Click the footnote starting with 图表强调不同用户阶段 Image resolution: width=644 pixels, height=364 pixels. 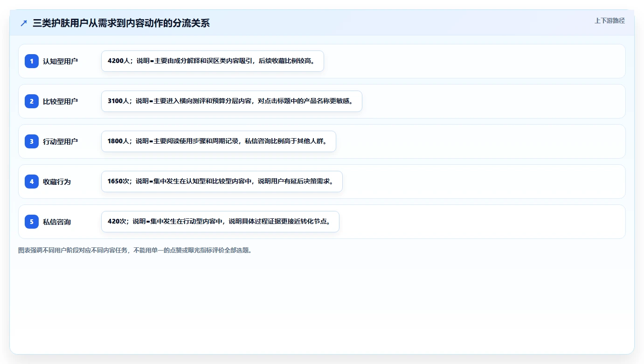(136, 250)
